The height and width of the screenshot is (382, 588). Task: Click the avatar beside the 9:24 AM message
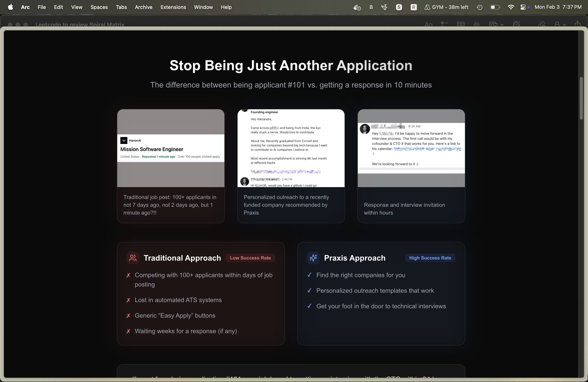coord(365,129)
